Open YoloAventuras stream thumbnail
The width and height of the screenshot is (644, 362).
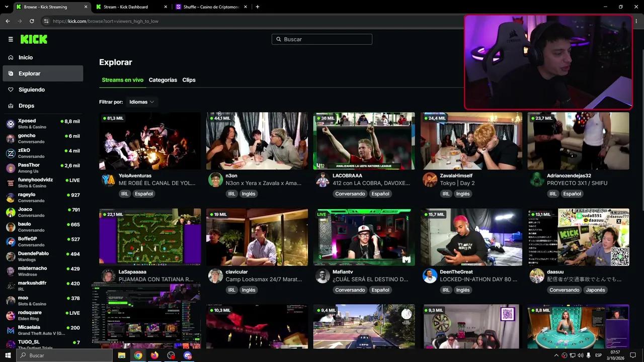(150, 141)
